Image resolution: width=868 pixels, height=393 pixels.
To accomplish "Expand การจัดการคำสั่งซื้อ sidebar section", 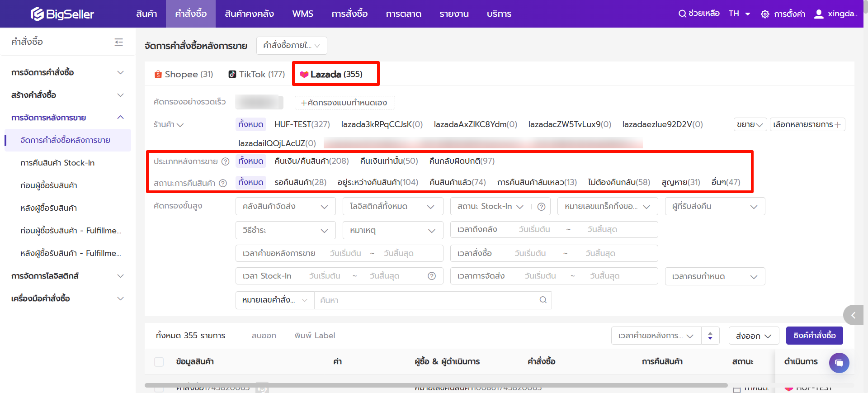I will (68, 72).
